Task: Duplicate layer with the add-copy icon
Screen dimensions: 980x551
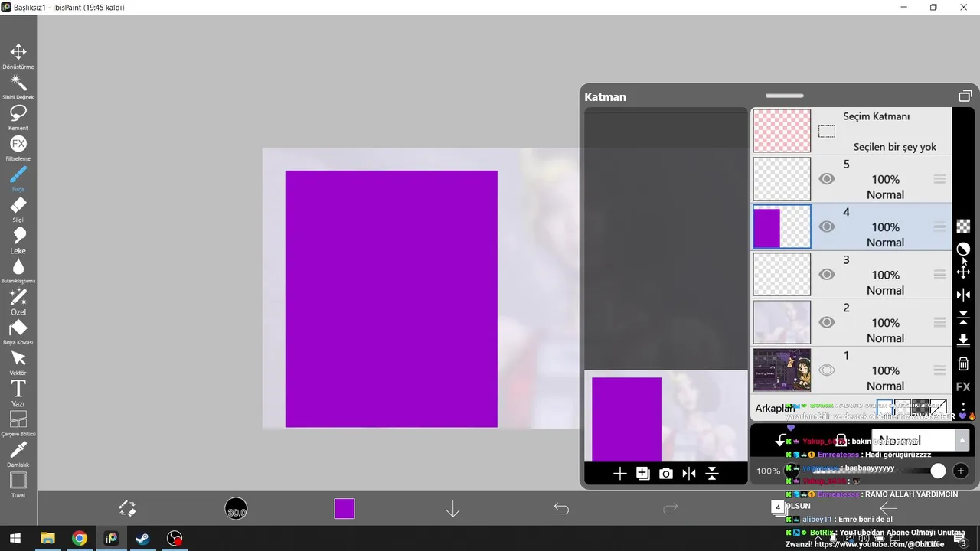Action: point(643,474)
